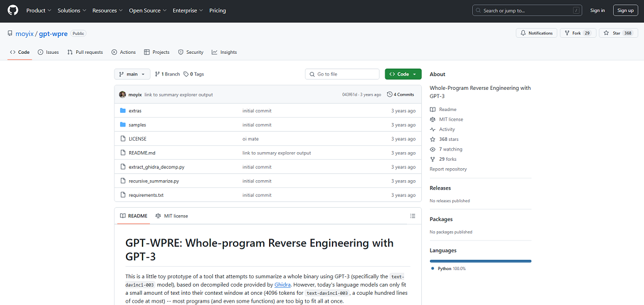The image size is (644, 305).
Task: Open MIT license link in About
Action: [447, 120]
